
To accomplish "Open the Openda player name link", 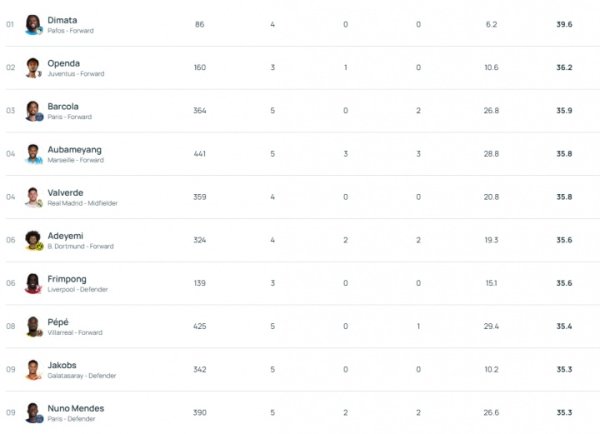I will (63, 63).
